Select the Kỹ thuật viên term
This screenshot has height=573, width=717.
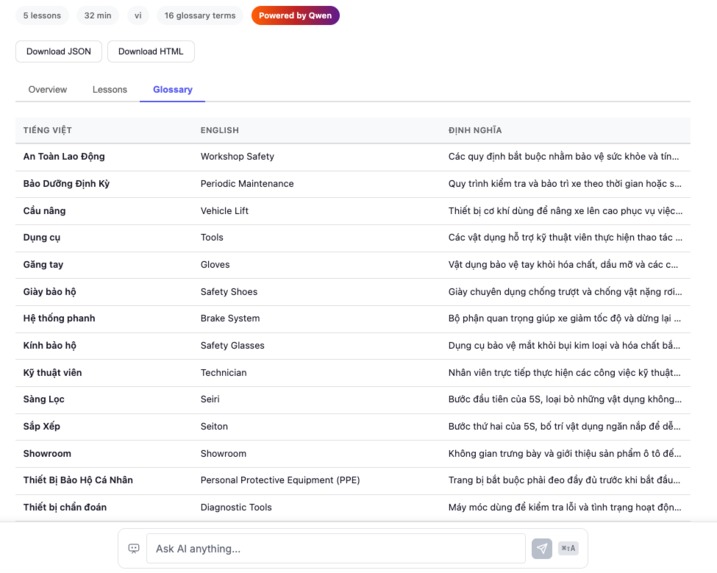(x=53, y=372)
